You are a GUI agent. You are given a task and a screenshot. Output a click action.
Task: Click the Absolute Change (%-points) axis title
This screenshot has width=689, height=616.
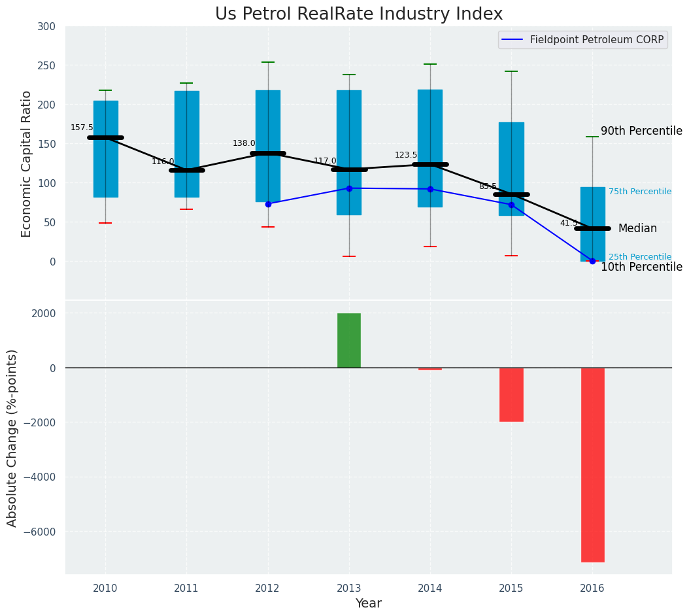12,437
